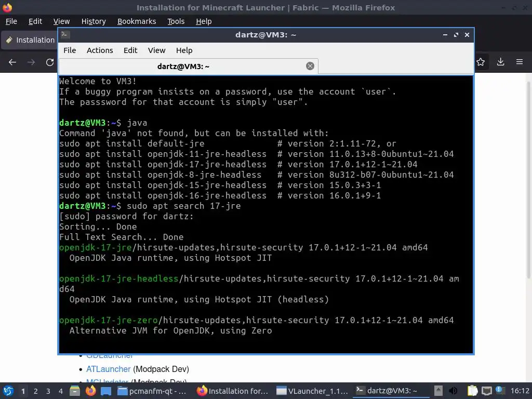Open the Firefox hamburger application menu
Viewport: 532px width, 399px height.
pos(520,62)
